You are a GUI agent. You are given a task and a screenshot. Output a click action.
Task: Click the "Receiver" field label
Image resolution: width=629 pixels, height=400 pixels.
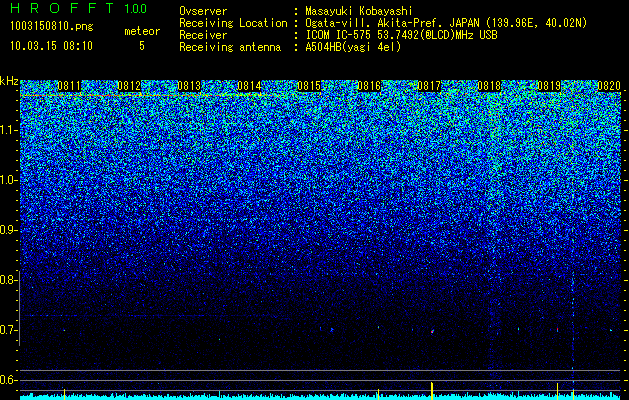pyautogui.click(x=203, y=35)
